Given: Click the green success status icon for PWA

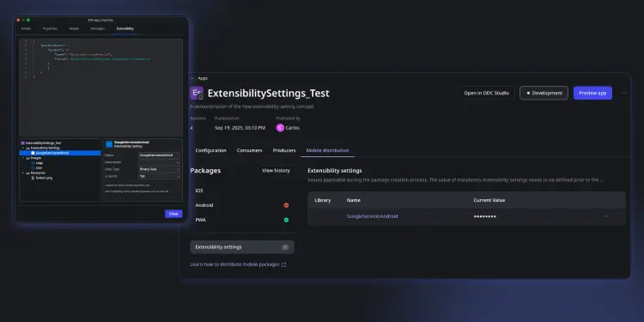Looking at the screenshot, I should click(286, 220).
